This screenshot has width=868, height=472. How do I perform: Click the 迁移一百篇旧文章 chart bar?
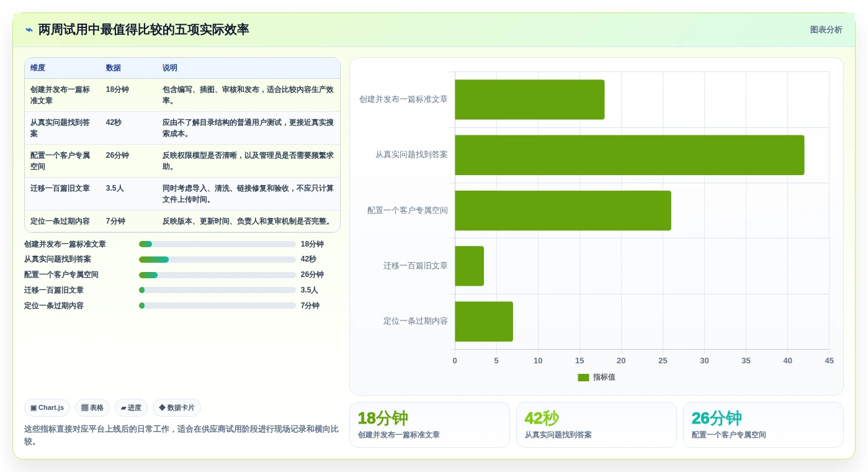(x=469, y=266)
